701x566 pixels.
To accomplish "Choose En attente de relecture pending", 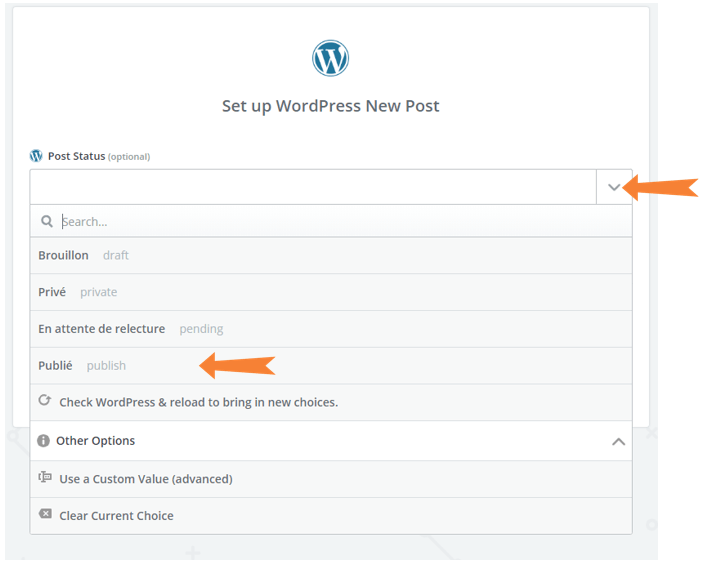I will pos(331,329).
